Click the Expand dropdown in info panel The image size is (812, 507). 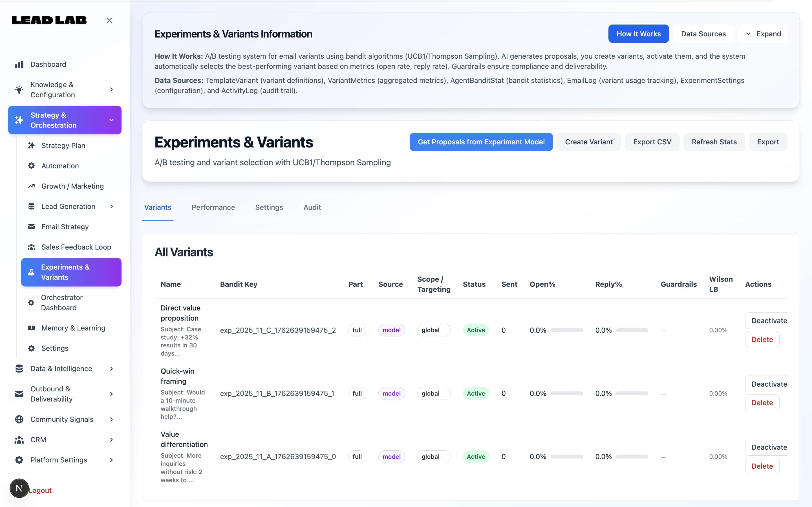(763, 34)
